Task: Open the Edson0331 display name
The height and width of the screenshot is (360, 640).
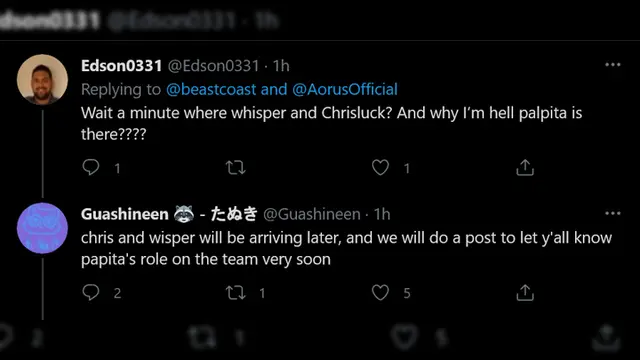Action: [122, 66]
